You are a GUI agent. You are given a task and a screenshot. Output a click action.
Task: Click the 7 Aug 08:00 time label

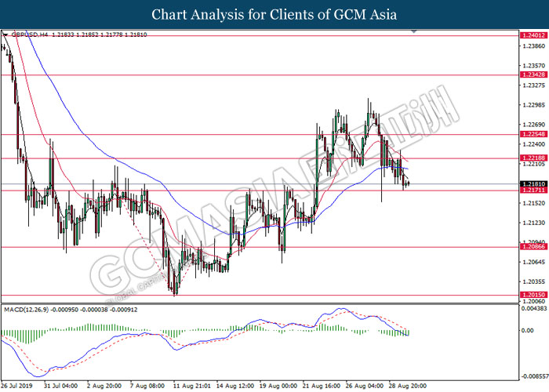coord(147,386)
